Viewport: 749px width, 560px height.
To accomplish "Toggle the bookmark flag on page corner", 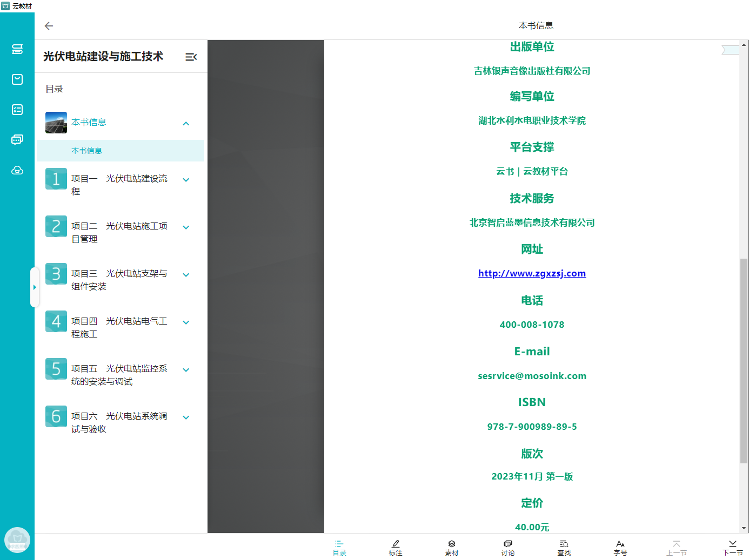I will tap(730, 50).
